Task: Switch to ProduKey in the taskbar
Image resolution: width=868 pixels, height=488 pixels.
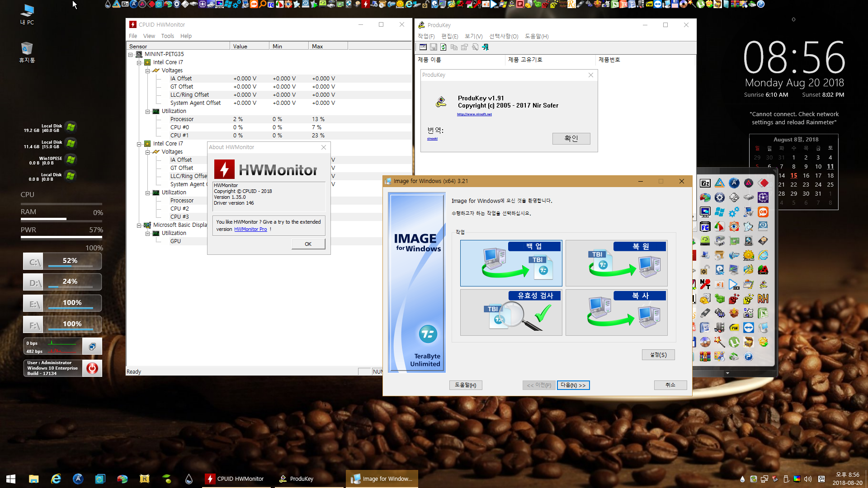Action: pos(309,479)
